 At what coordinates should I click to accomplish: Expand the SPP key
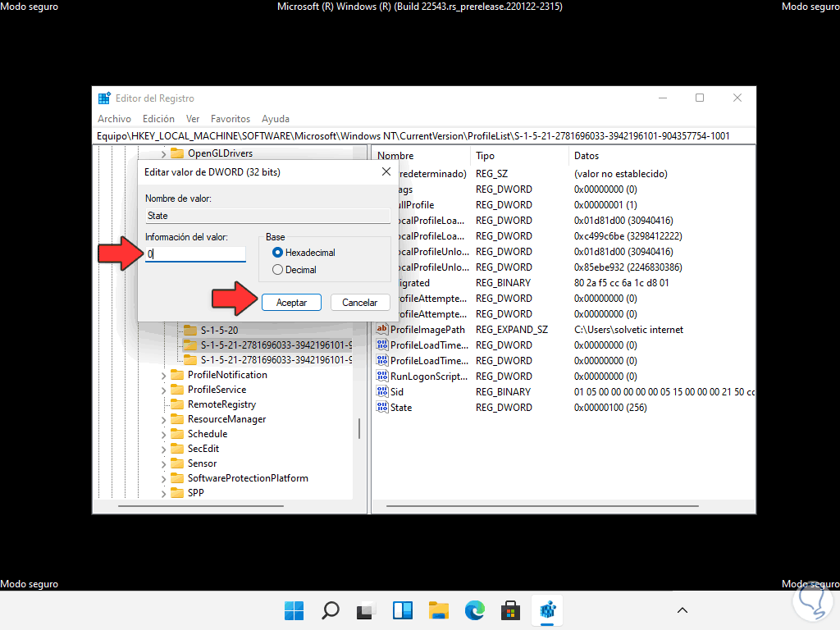click(163, 493)
